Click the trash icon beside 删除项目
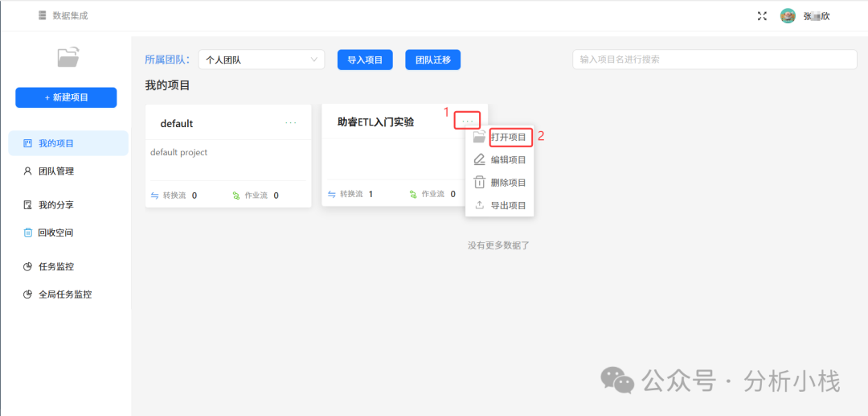 pos(479,182)
